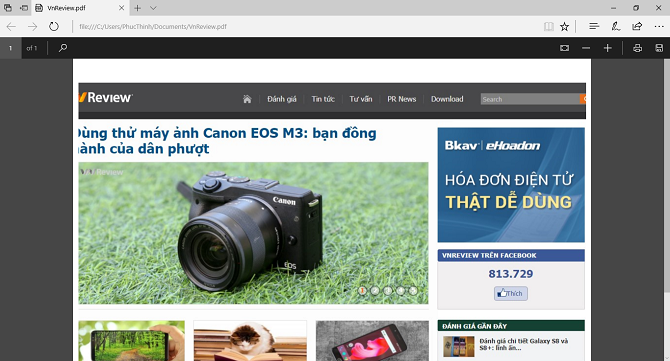The height and width of the screenshot is (361, 670).
Task: Open Tư vấn menu item
Action: click(x=361, y=99)
